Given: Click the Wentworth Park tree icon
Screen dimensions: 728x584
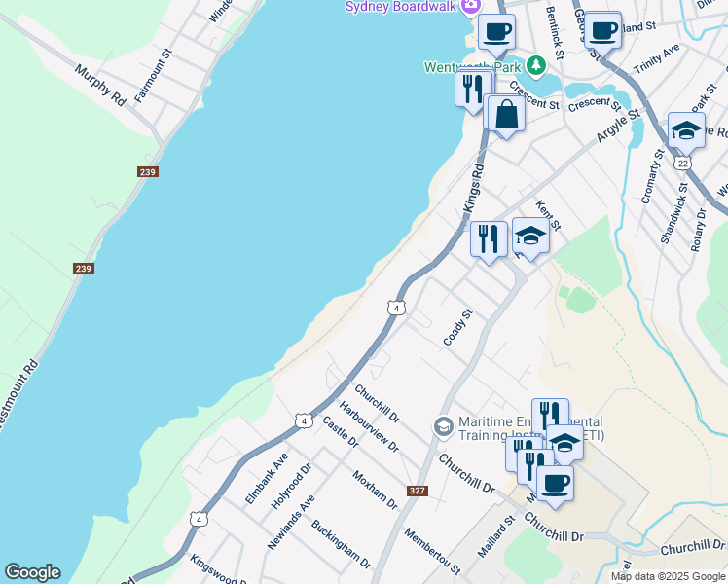Looking at the screenshot, I should coord(536,65).
